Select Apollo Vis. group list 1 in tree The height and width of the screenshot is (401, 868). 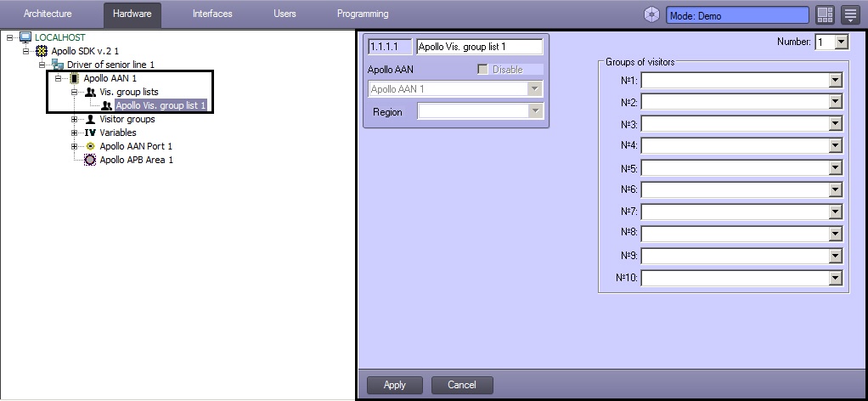click(x=161, y=105)
